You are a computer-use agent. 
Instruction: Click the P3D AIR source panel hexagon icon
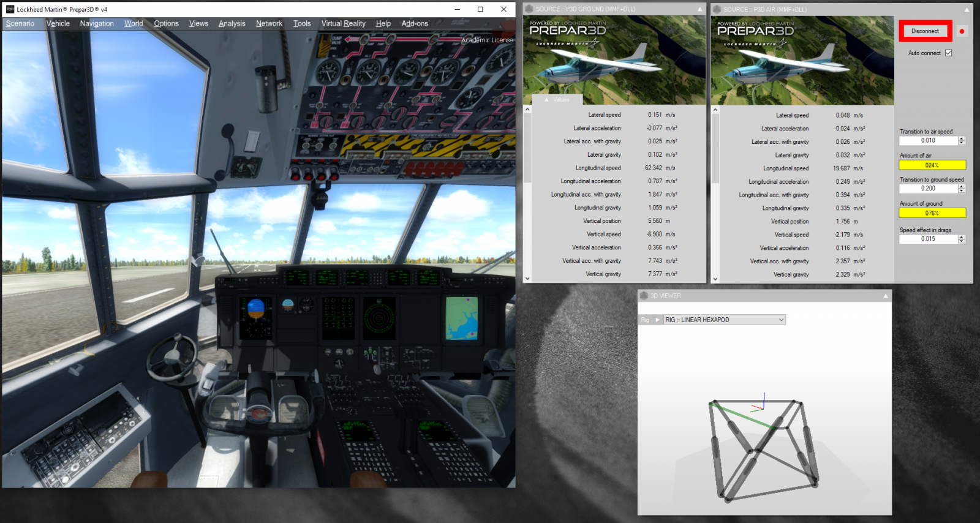[x=717, y=9]
